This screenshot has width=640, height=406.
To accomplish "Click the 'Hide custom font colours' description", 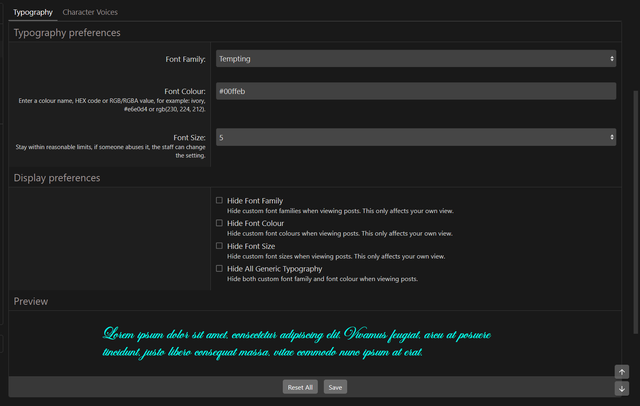I will pyautogui.click(x=340, y=234).
